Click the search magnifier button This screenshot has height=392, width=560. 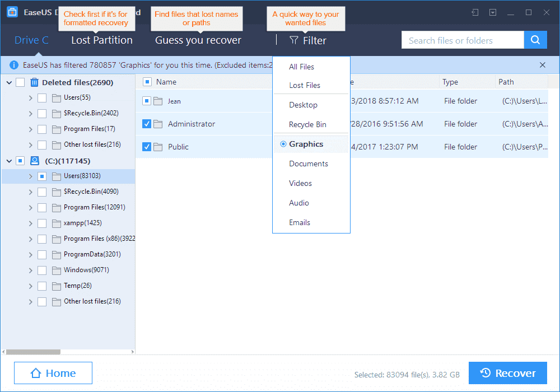click(x=535, y=40)
